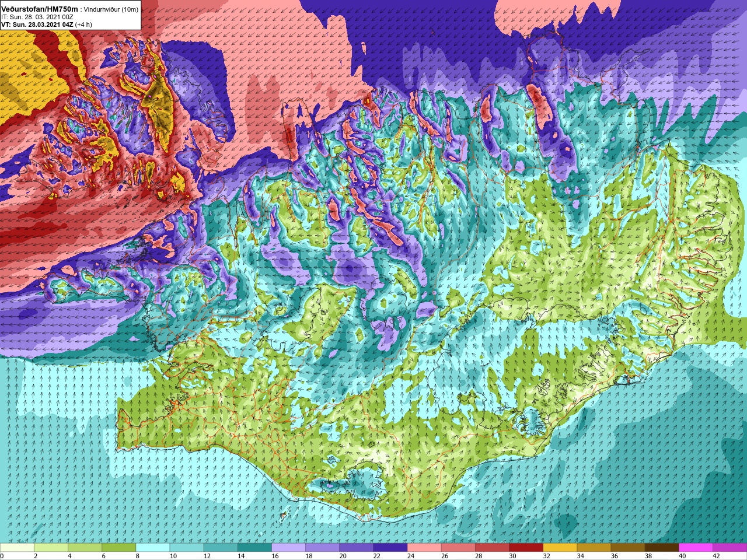Pick the dark indigo swatch between 22 and 24
The width and height of the screenshot is (747, 560).
pos(390,548)
